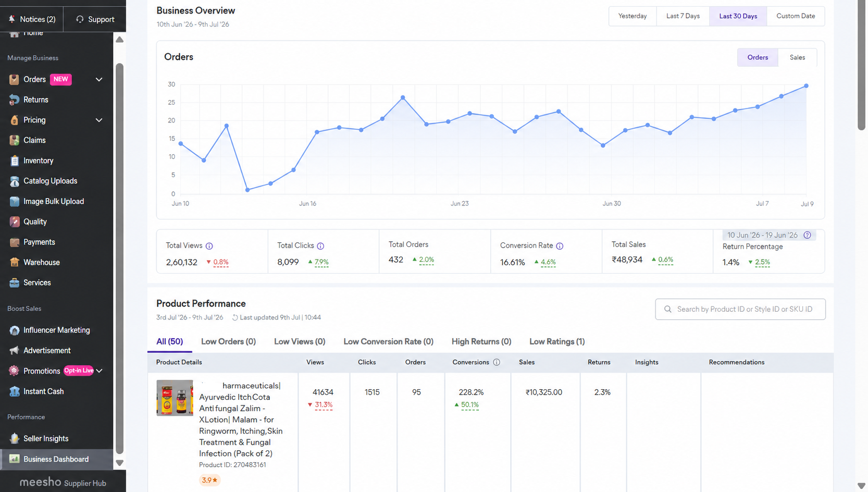Open the Catalog Uploads icon
The image size is (868, 492).
(15, 181)
